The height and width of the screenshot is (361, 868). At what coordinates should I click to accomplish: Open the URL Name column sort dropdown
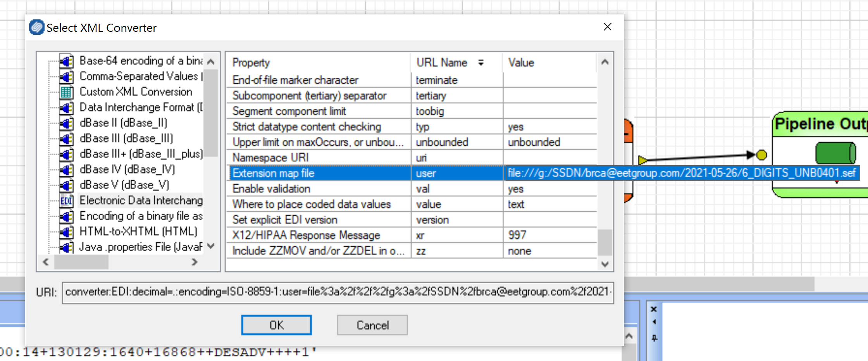click(x=481, y=62)
